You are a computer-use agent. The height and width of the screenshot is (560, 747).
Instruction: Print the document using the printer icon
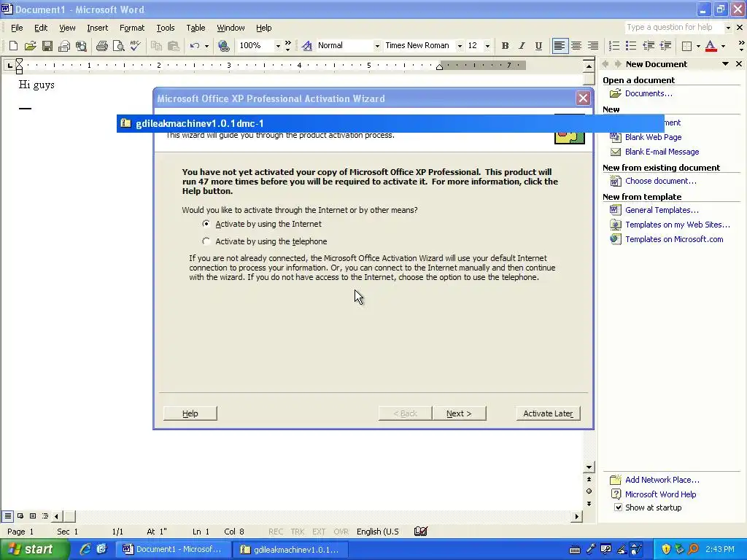pyautogui.click(x=101, y=46)
